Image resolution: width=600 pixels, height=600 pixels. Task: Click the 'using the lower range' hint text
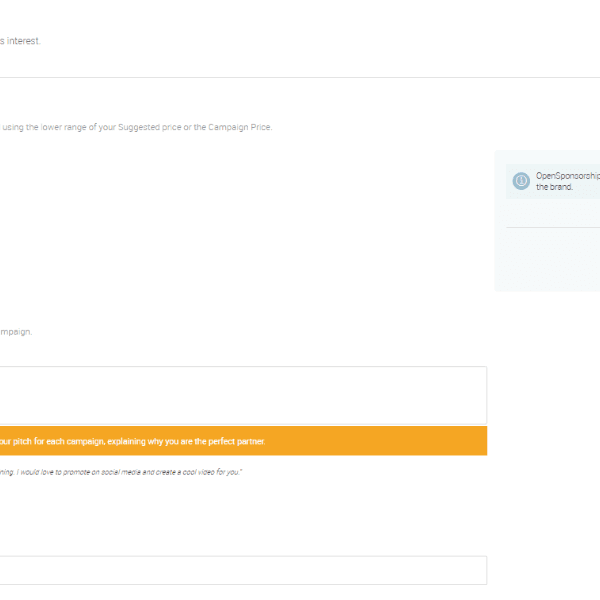click(38, 127)
